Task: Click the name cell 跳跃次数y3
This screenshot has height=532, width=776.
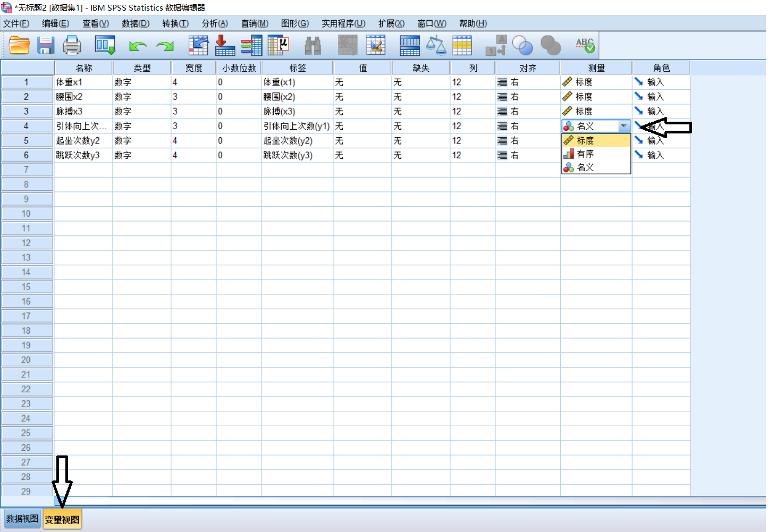Action: [83, 155]
